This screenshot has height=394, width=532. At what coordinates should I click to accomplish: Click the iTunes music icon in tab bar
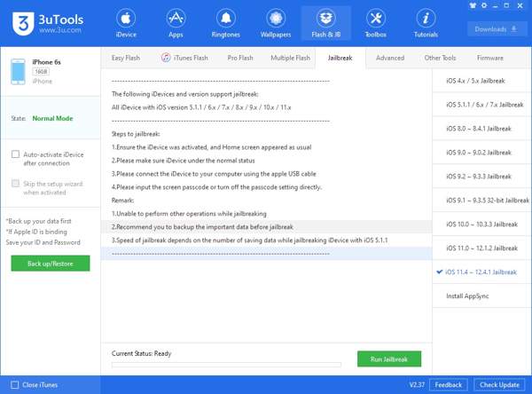point(166,58)
